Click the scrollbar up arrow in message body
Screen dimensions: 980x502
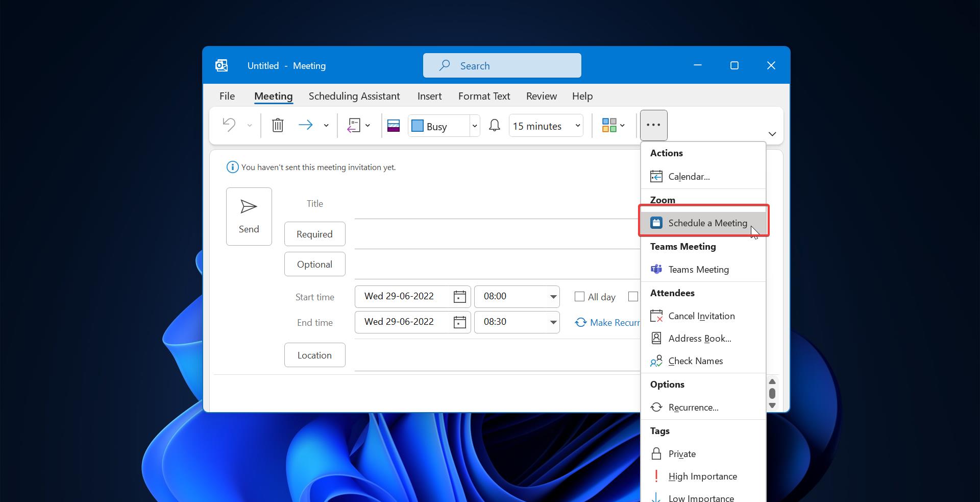772,382
